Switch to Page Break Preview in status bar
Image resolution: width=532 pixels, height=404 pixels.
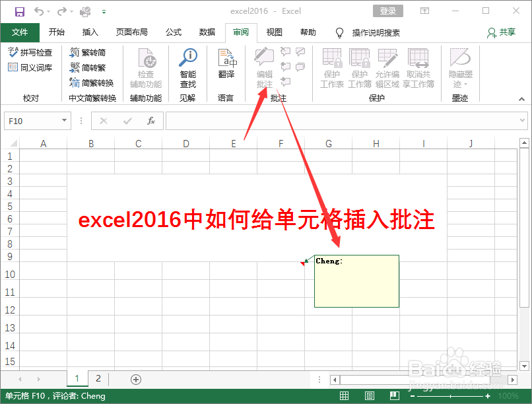pyautogui.click(x=394, y=395)
